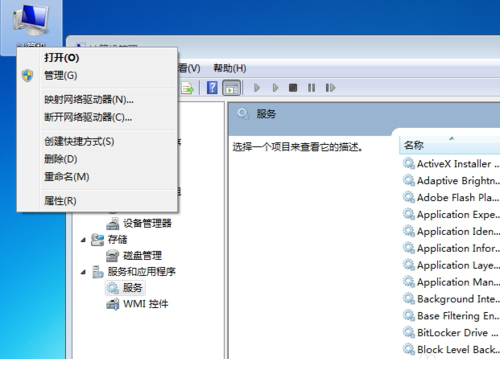Click the restart service toolbar icon
500x373 pixels.
[x=330, y=88]
